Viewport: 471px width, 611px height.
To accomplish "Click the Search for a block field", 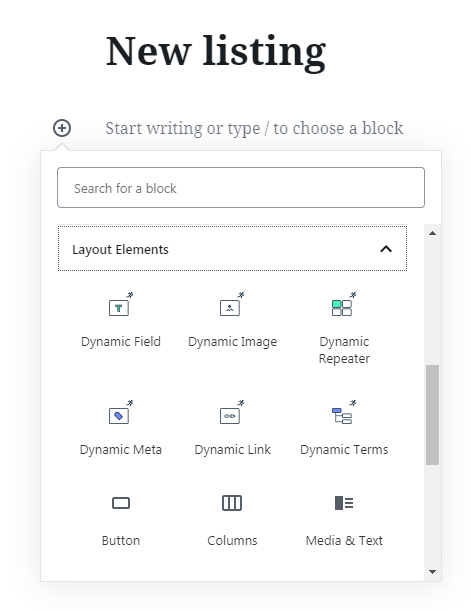I will [241, 187].
